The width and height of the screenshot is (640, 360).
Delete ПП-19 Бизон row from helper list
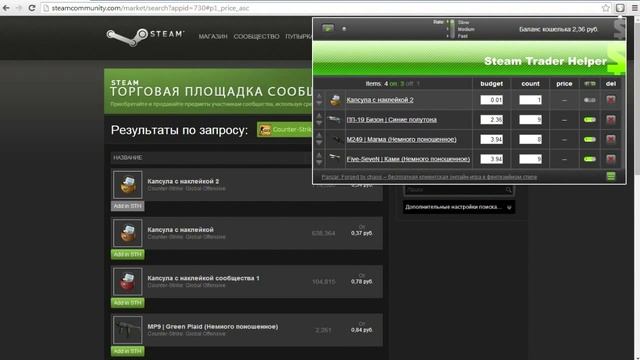611,120
